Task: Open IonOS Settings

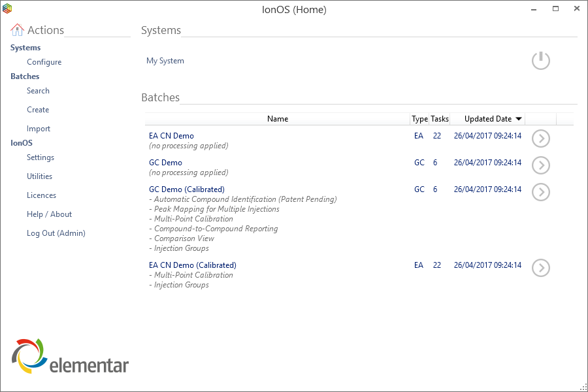Action: pyautogui.click(x=41, y=157)
